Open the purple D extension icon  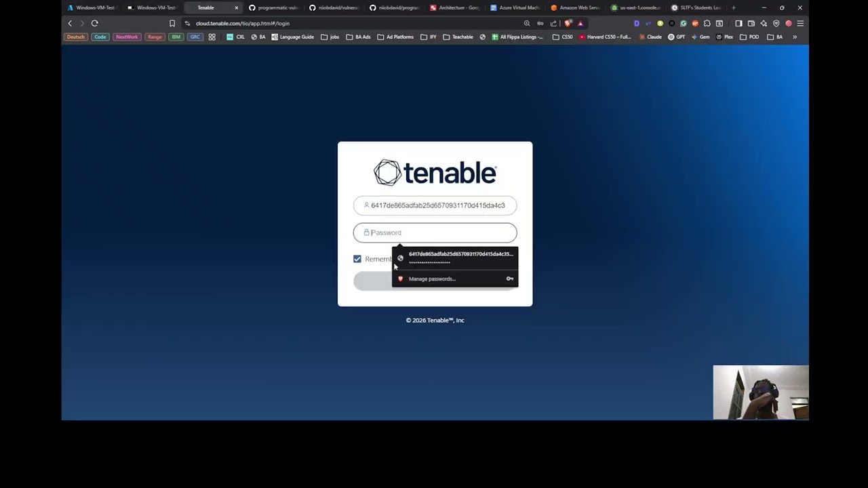click(x=636, y=23)
